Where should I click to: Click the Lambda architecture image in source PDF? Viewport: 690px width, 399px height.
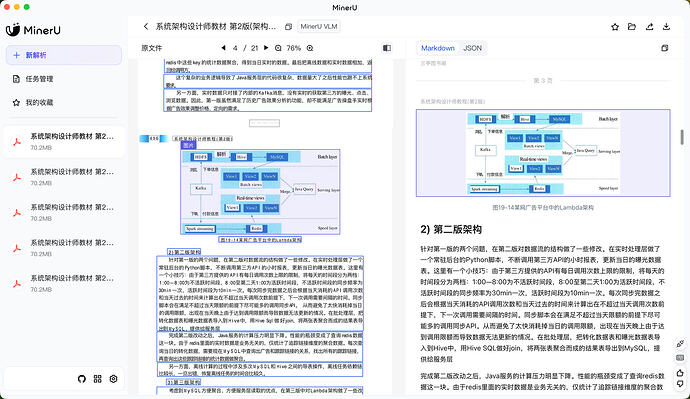pyautogui.click(x=261, y=192)
